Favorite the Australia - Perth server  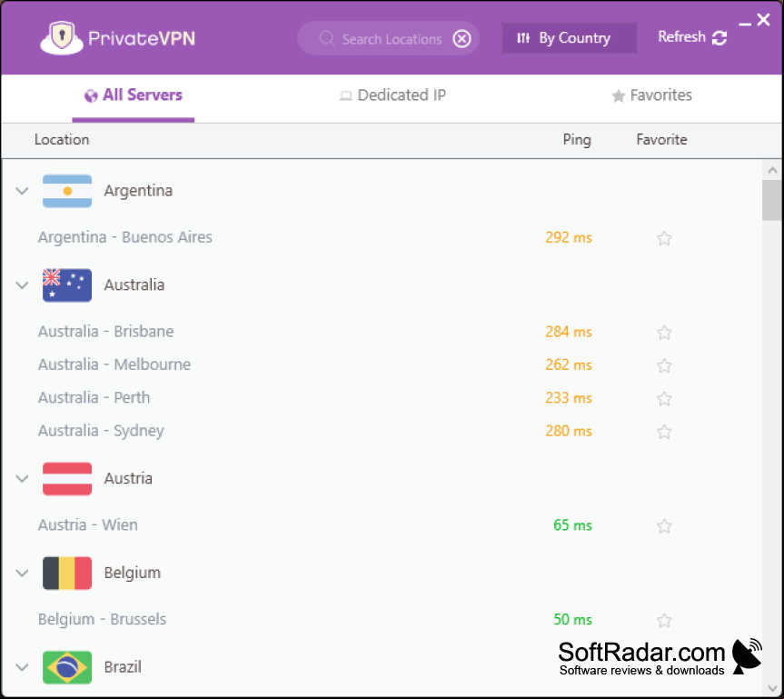(664, 398)
